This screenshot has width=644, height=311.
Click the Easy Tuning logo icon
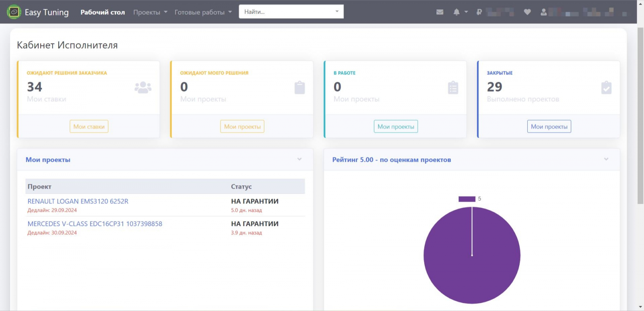[x=14, y=12]
